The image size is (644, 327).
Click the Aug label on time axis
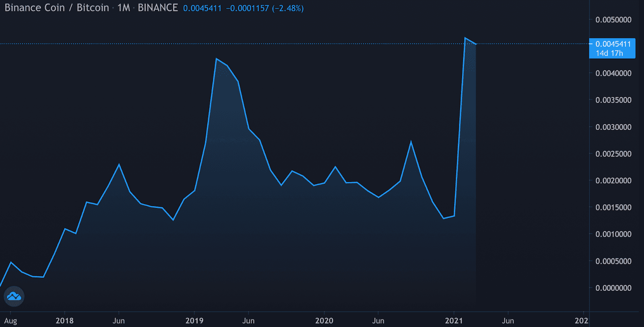[10, 321]
